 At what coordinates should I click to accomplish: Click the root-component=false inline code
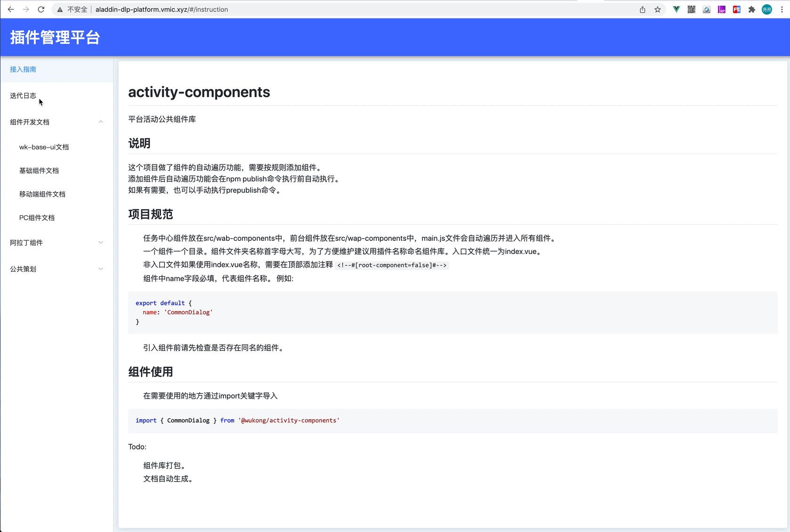click(x=392, y=265)
